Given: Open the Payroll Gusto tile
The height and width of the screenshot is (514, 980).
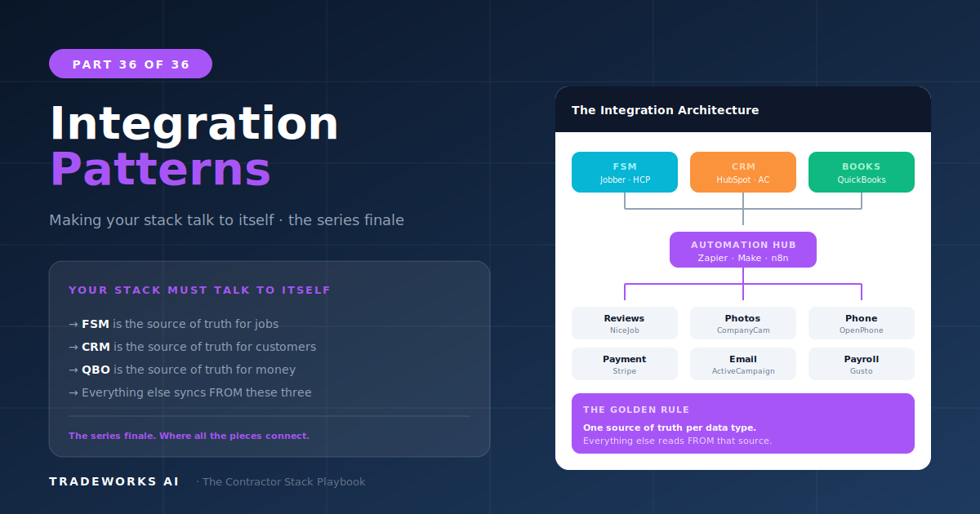Looking at the screenshot, I should pyautogui.click(x=862, y=364).
